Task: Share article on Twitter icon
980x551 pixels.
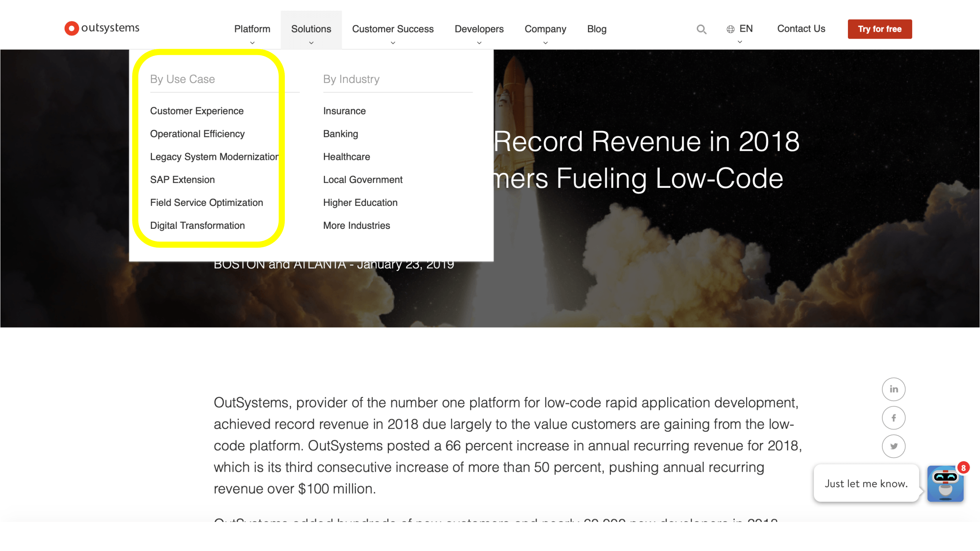Action: click(893, 446)
